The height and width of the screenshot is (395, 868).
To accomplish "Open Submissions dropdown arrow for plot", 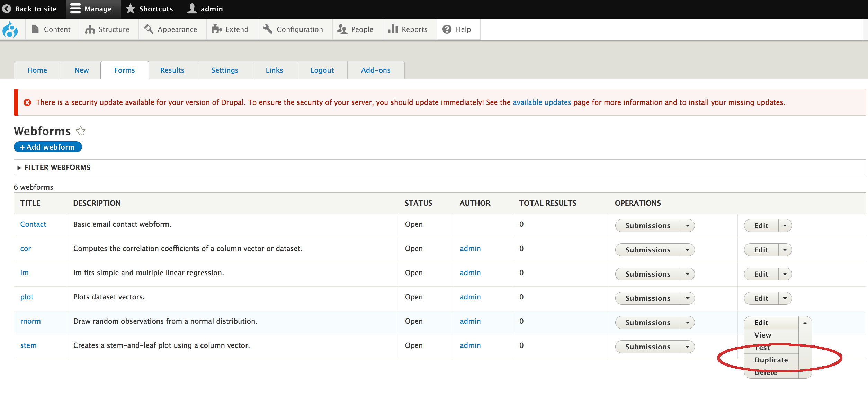I will pos(688,298).
